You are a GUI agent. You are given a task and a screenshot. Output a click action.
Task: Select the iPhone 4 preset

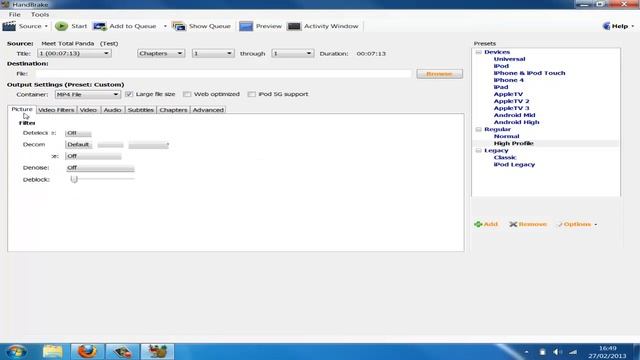coord(509,80)
